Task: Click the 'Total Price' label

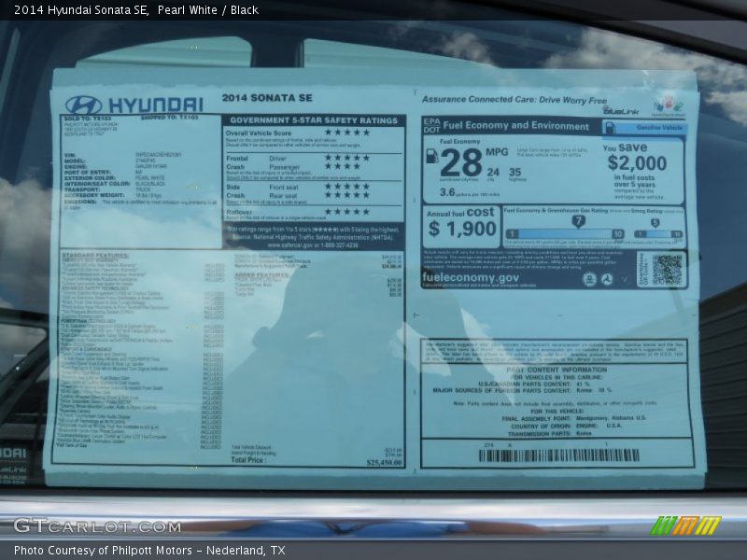Action: coord(247,460)
